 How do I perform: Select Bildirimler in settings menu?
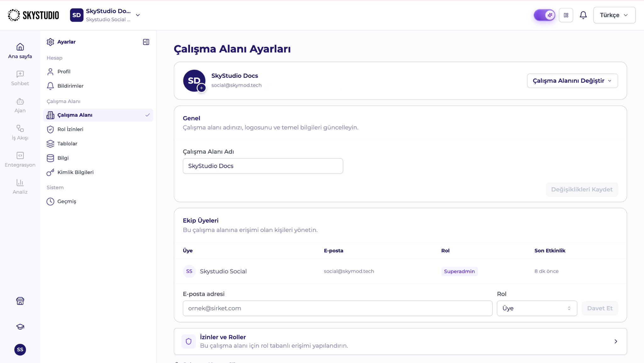point(98,86)
